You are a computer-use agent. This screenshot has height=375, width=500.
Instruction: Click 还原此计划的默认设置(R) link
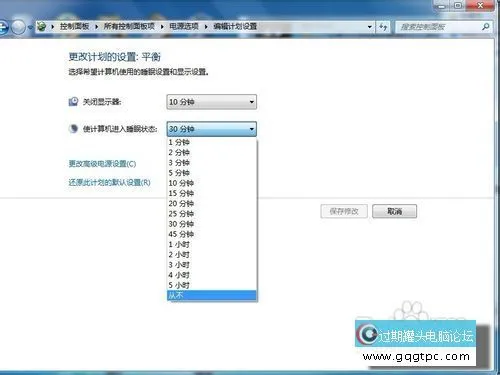[110, 182]
